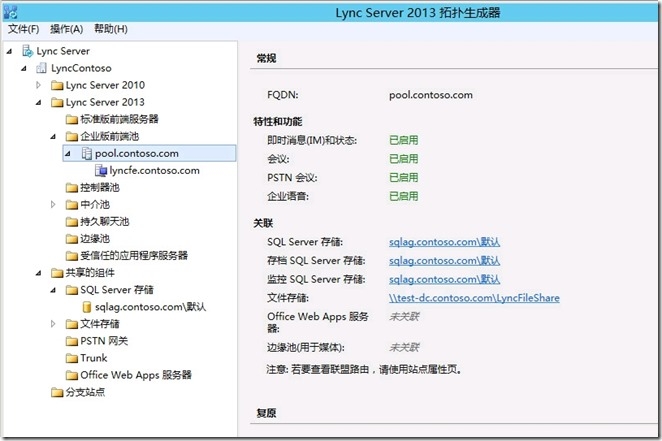Select the PSTN 网关 tree label
The height and width of the screenshot is (441, 662).
click(x=104, y=341)
